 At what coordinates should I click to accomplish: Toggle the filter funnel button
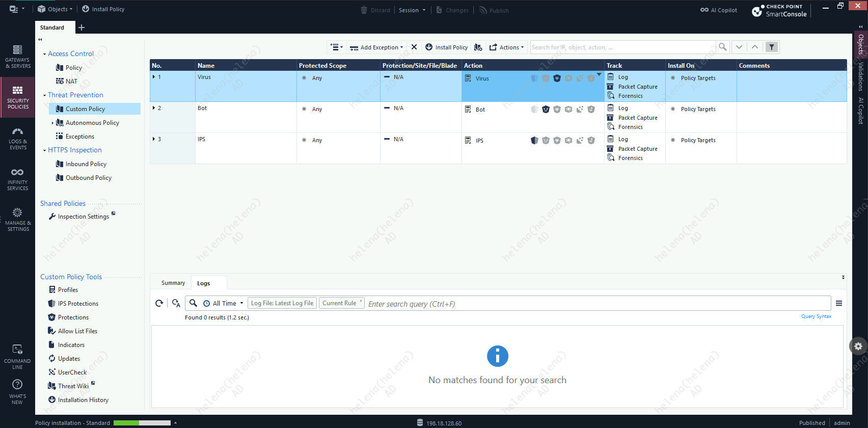[772, 47]
